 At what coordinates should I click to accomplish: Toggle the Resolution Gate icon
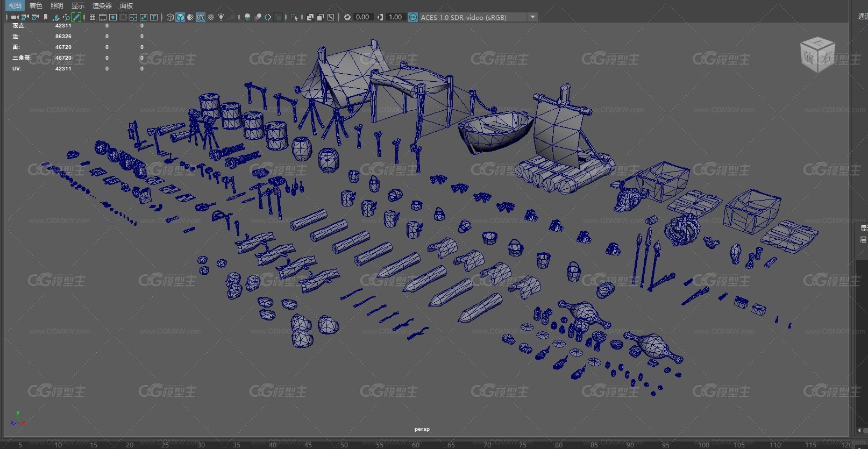tap(113, 17)
